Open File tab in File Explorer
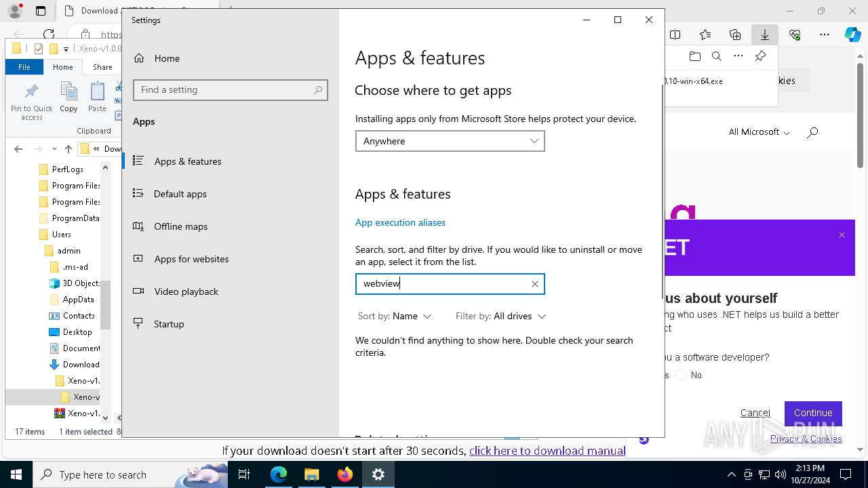This screenshot has height=488, width=868. point(24,67)
